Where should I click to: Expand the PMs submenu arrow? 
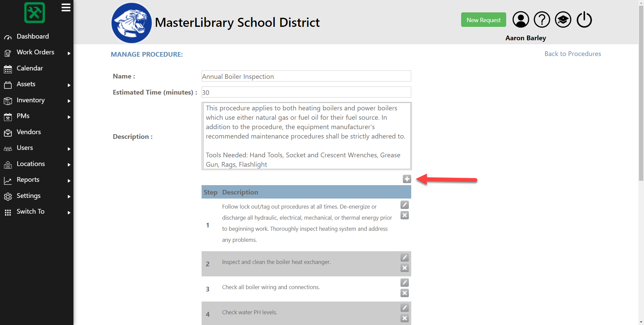click(x=69, y=117)
